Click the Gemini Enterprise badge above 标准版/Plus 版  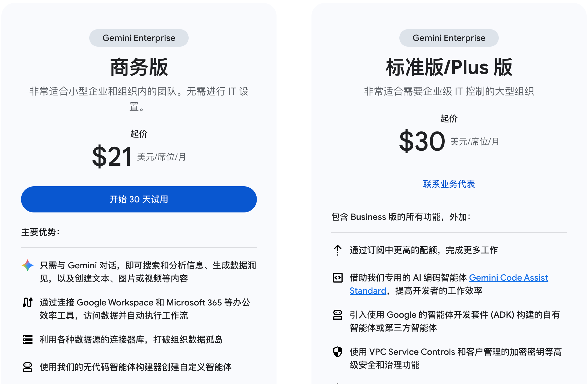click(x=449, y=38)
